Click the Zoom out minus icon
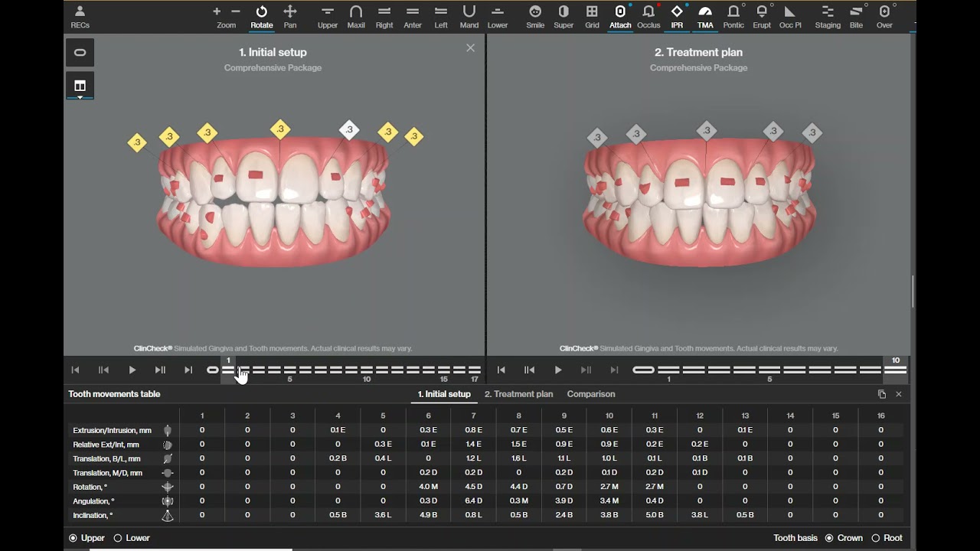Viewport: 980px width, 551px height. [x=236, y=11]
